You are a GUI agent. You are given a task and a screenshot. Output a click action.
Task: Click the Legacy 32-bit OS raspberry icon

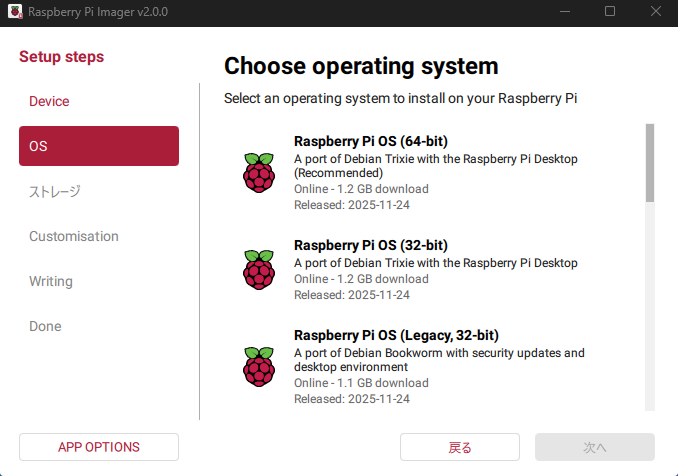coord(258,366)
